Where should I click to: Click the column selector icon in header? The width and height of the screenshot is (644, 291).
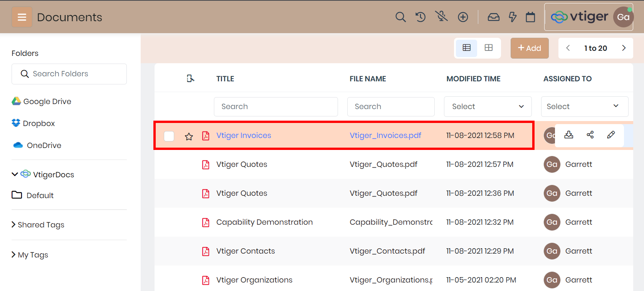[x=190, y=79]
